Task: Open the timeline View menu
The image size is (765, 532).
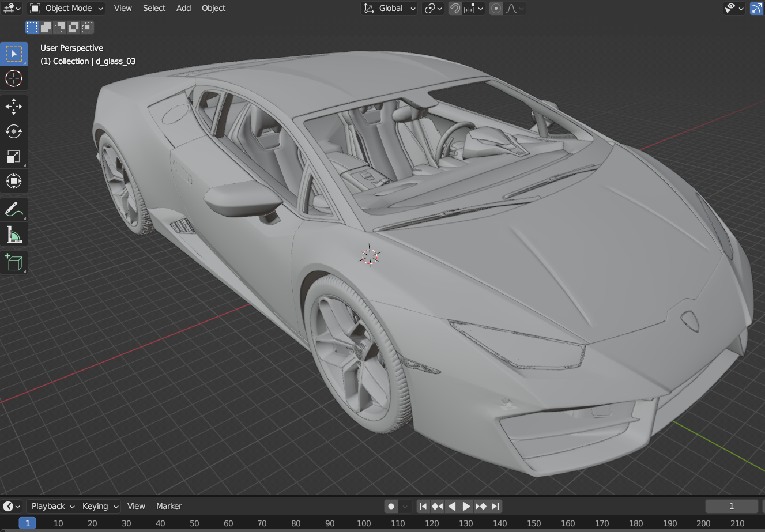Action: [x=136, y=506]
